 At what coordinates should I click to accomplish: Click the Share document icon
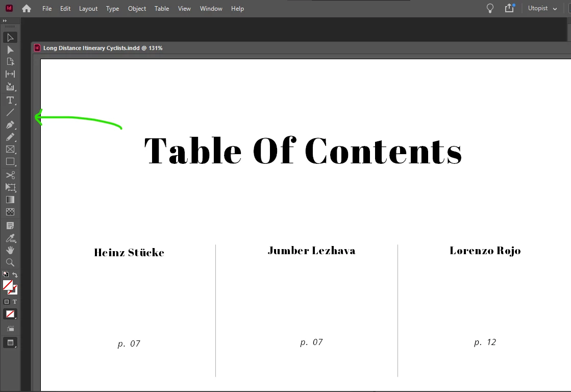click(509, 8)
